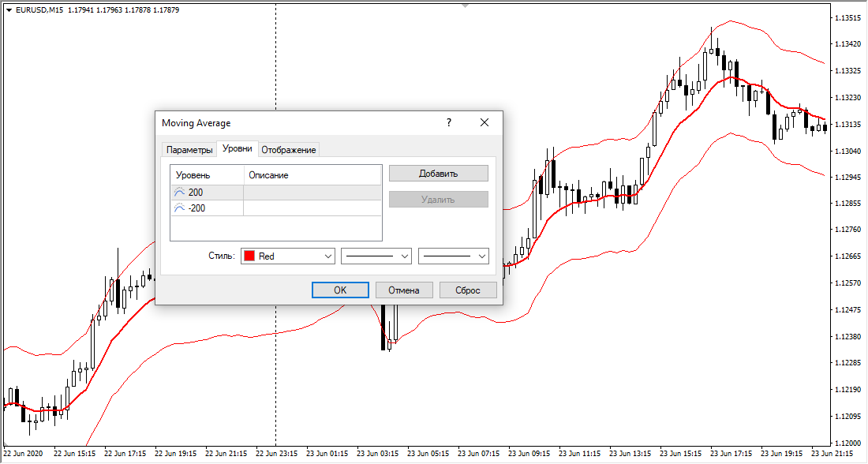Cancel with the Отмена button
Screen dimensions: 868x464
click(403, 290)
